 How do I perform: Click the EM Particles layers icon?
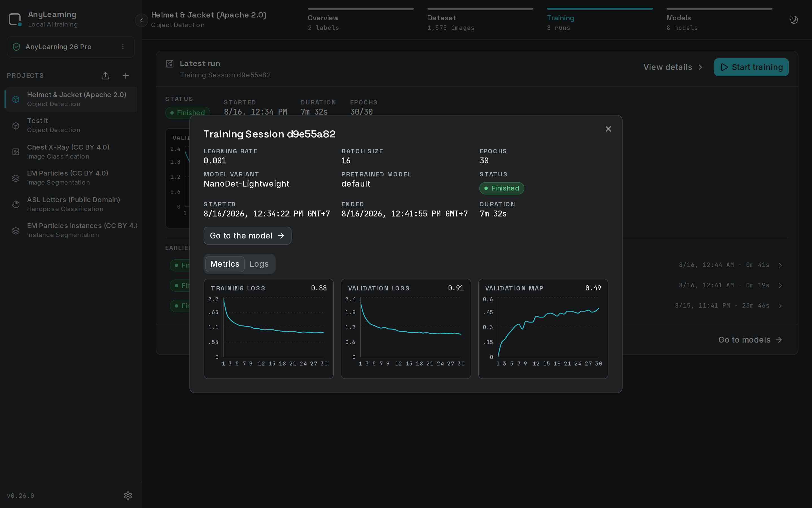click(x=16, y=178)
